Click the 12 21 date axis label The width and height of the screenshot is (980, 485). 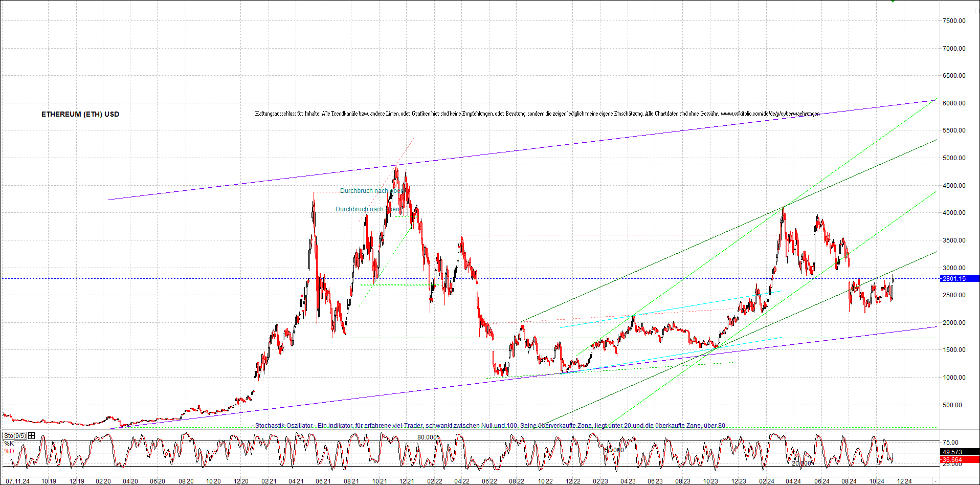[407, 481]
